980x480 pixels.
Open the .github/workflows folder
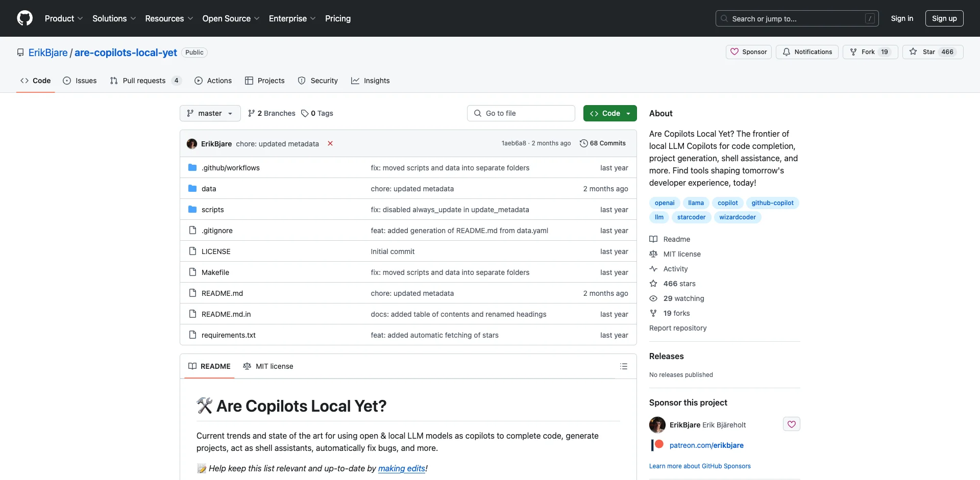231,168
